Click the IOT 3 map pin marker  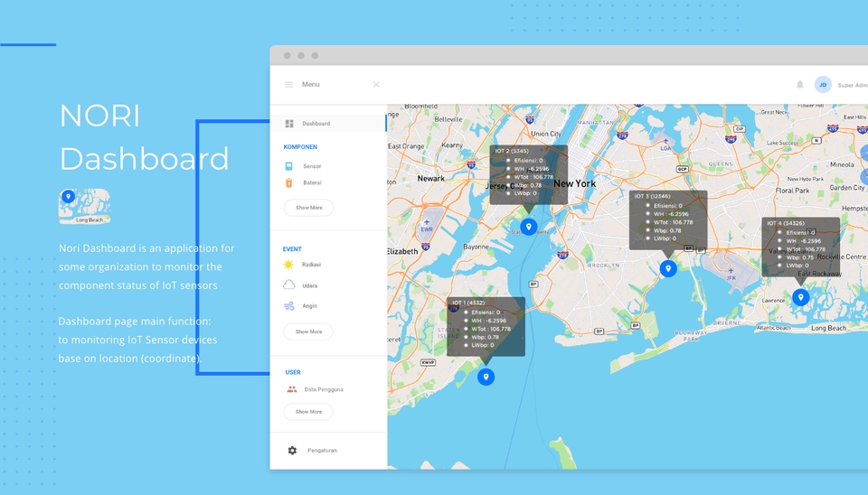tap(668, 268)
